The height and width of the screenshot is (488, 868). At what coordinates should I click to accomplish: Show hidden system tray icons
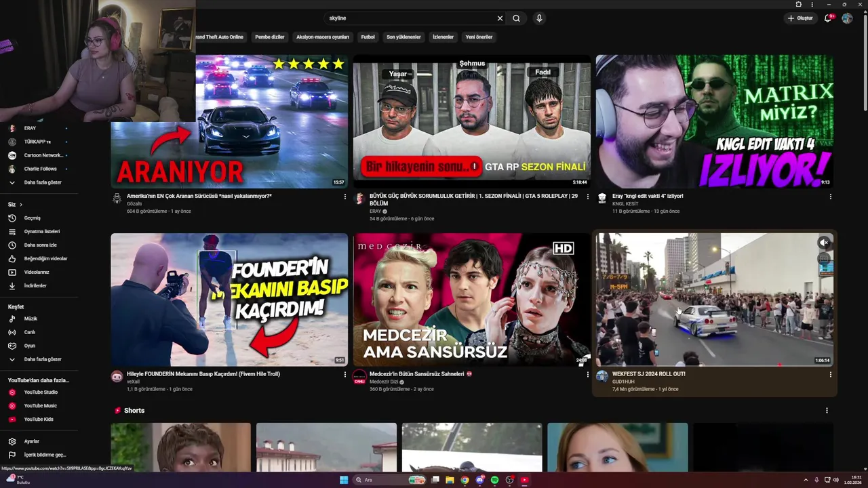click(806, 480)
